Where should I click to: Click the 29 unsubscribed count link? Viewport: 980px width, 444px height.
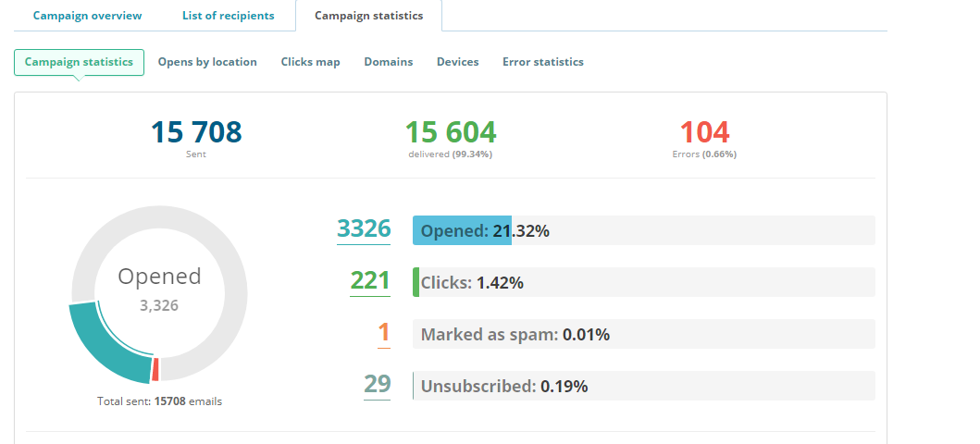[x=377, y=385]
